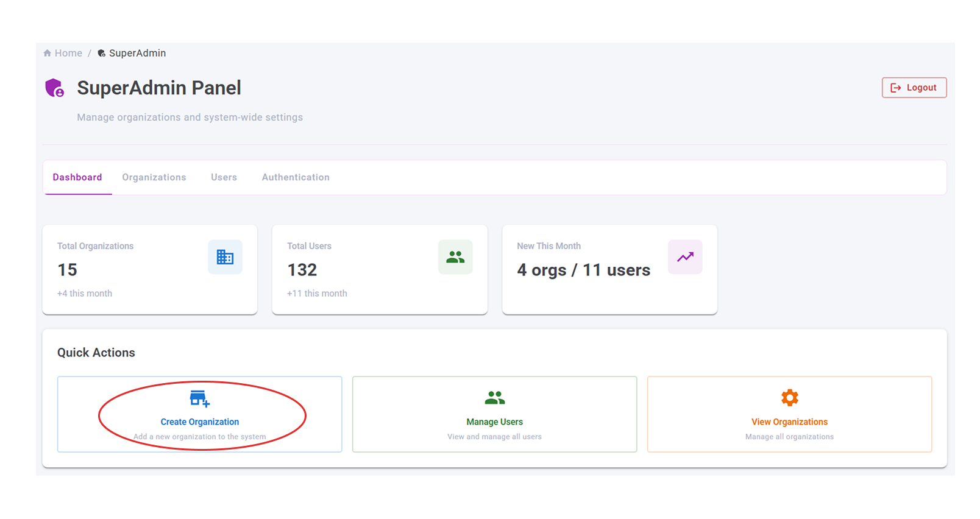Image resolution: width=980 pixels, height=519 pixels.
Task: Open the Users tab
Action: (224, 177)
